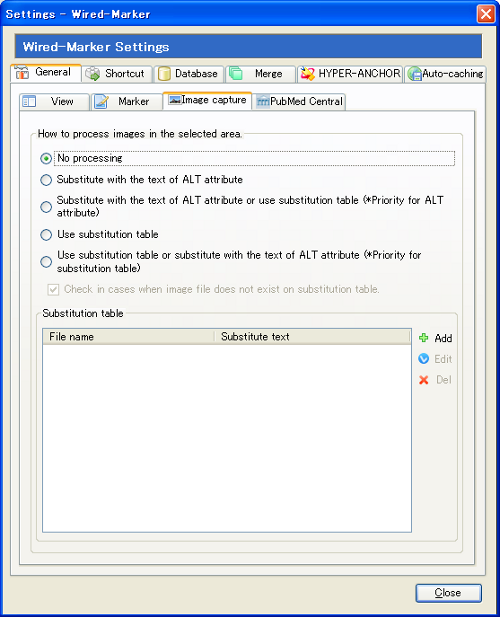The height and width of the screenshot is (617, 500).
Task: Click the Marker pencil icon
Action: [101, 102]
